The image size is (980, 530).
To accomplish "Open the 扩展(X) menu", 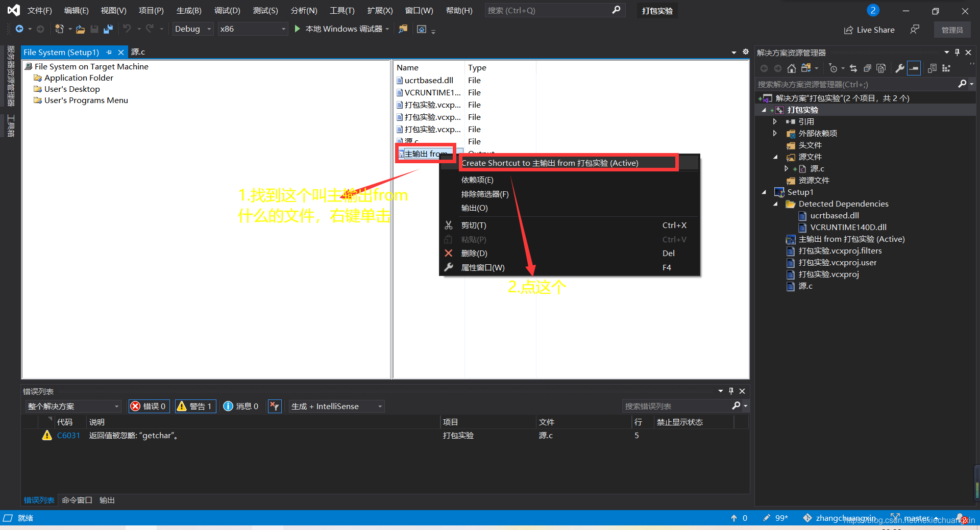I will click(x=380, y=11).
